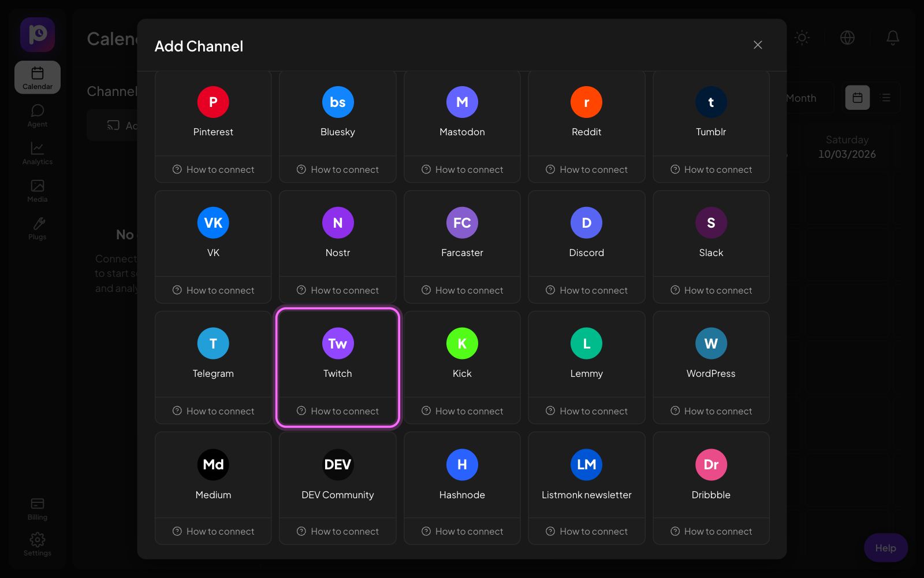Open How to connect for Telegram
Screen dimensions: 924x578
213,411
